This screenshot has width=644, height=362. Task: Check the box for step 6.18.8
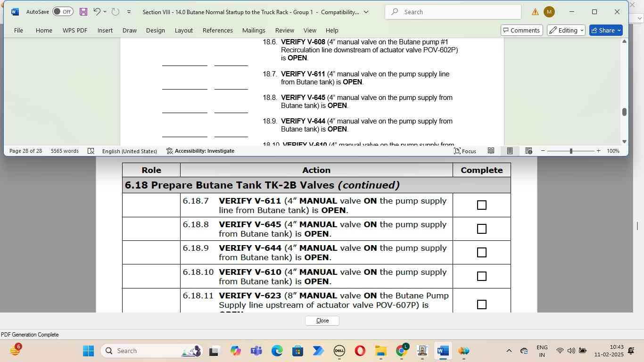tap(481, 229)
